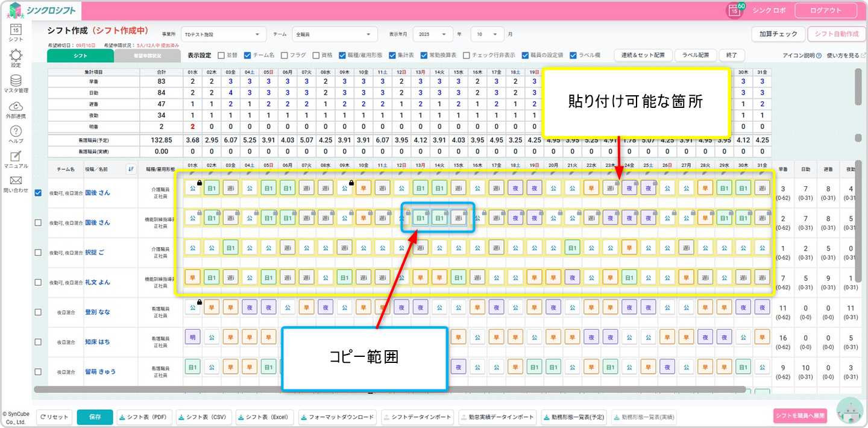Open the マニュアル notepad icon
This screenshot has width=868, height=428.
pyautogui.click(x=16, y=156)
